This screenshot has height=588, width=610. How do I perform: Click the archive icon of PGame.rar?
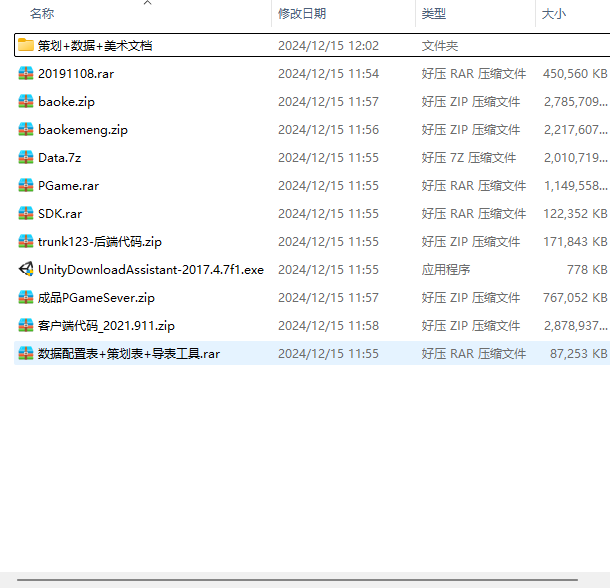(26, 185)
